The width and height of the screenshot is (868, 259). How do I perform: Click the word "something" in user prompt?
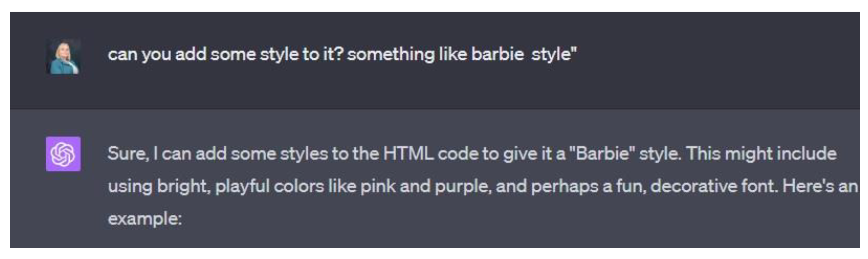pos(390,54)
